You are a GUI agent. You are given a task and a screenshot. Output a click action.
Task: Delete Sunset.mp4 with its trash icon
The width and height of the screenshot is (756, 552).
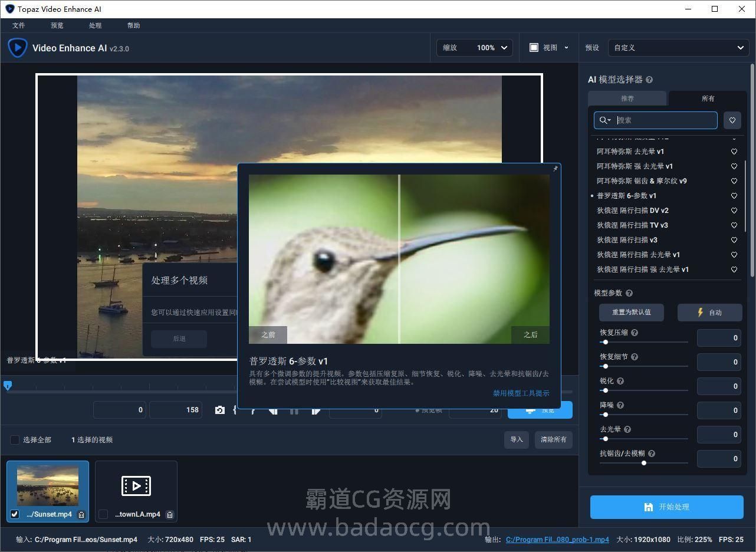(x=81, y=514)
